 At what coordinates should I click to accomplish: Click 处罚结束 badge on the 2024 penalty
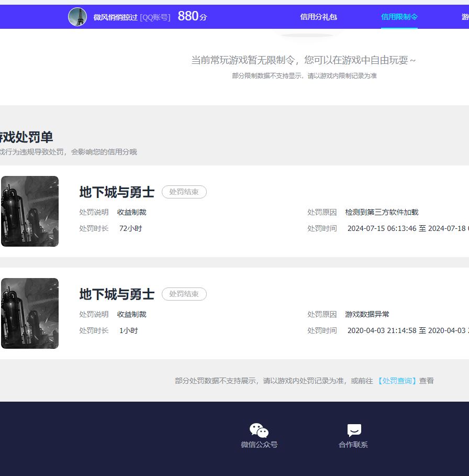click(x=184, y=192)
